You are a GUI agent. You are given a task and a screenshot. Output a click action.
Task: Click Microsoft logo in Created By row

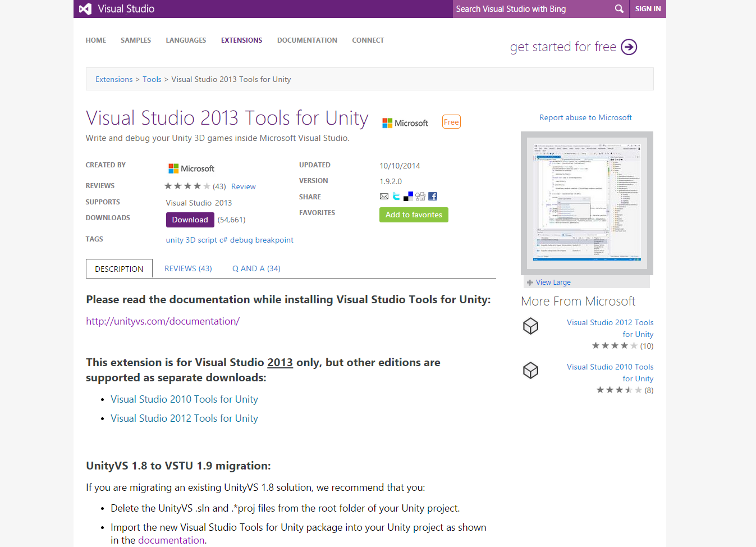point(191,168)
